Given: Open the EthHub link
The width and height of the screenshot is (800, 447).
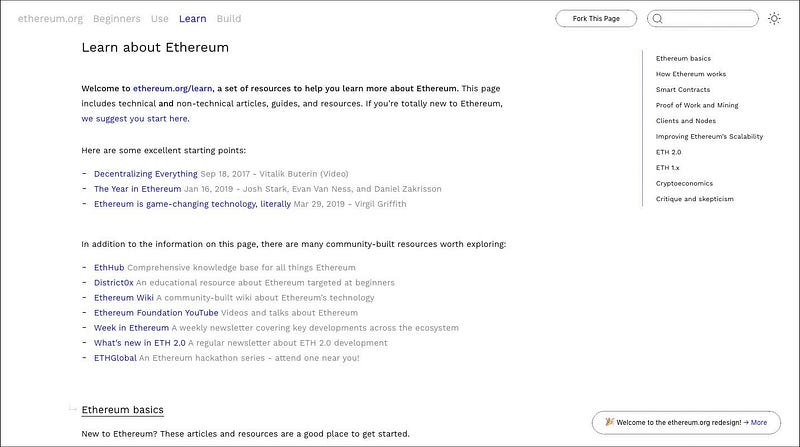Looking at the screenshot, I should click(x=109, y=267).
